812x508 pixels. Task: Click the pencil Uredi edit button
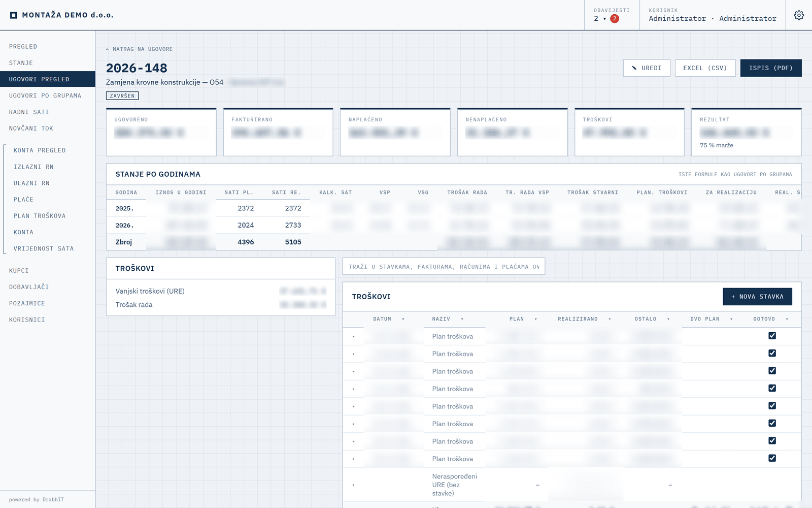tap(647, 68)
